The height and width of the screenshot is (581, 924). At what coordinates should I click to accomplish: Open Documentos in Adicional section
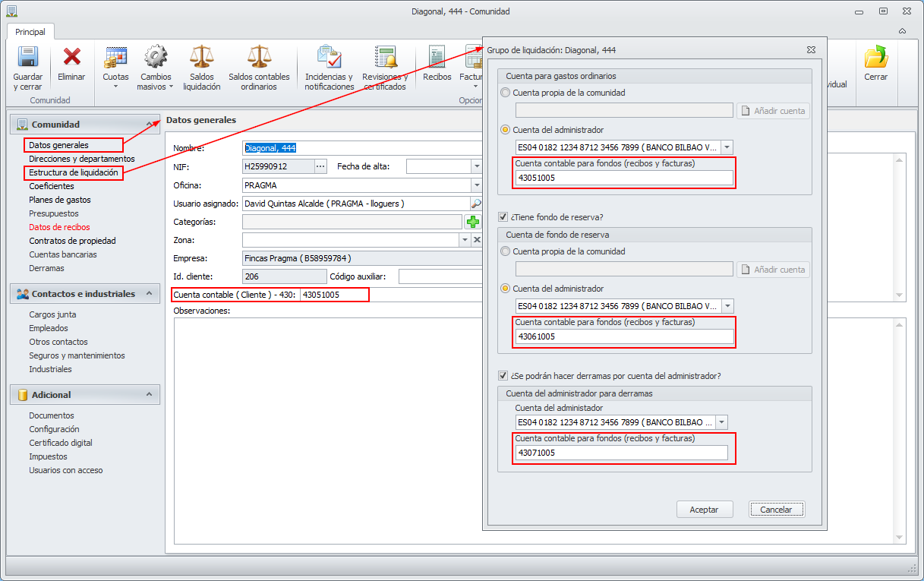coord(52,415)
